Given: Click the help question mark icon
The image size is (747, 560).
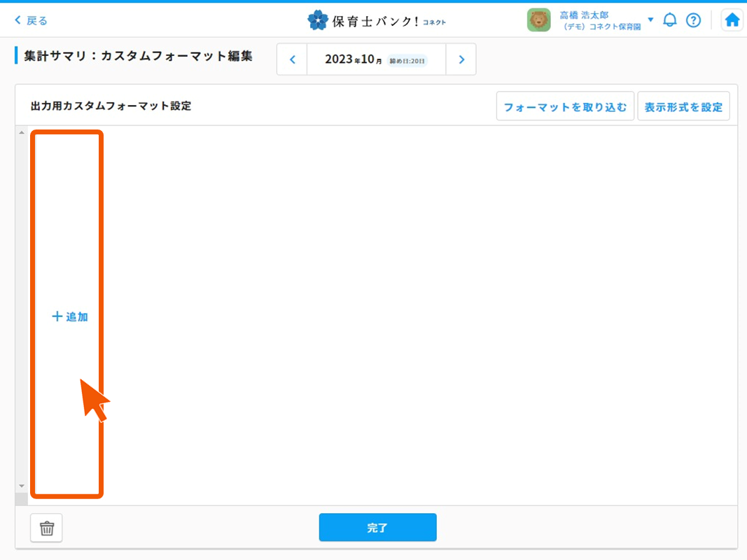Looking at the screenshot, I should (x=693, y=20).
